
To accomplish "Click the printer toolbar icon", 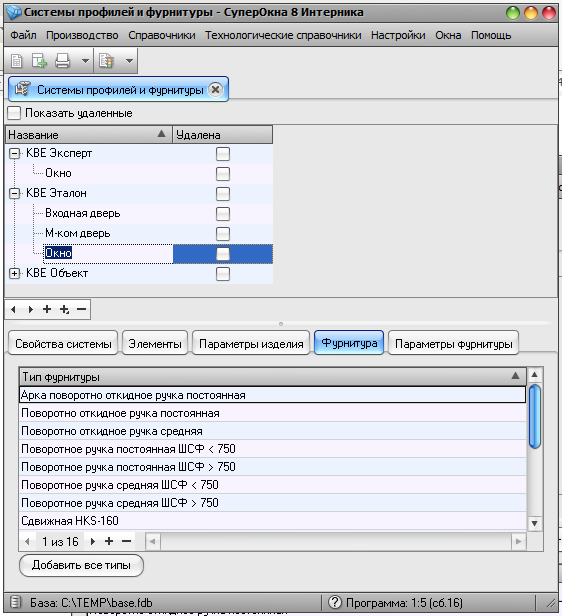I will pos(62,61).
